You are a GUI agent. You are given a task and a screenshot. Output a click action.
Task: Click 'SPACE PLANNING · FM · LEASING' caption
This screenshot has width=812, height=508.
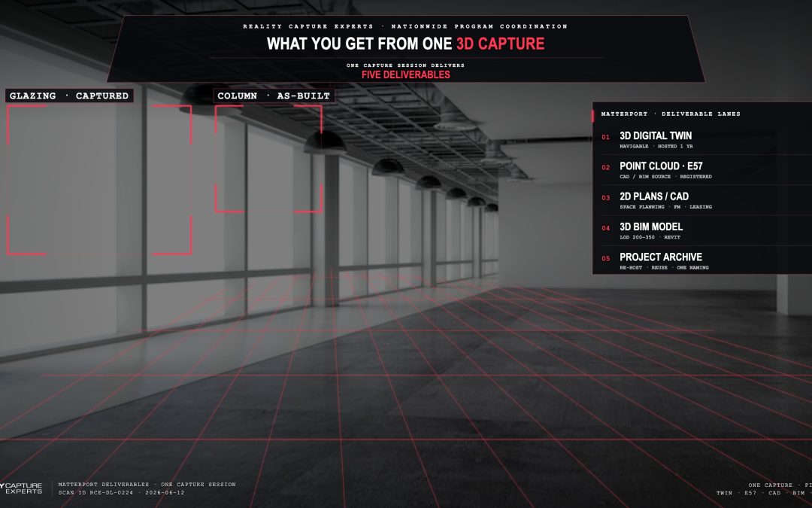click(665, 207)
